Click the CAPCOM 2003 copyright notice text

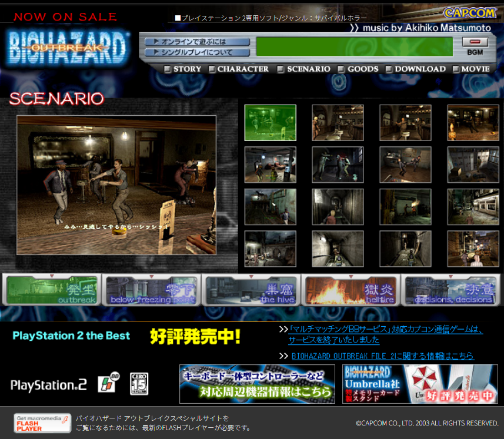pyautogui.click(x=427, y=423)
